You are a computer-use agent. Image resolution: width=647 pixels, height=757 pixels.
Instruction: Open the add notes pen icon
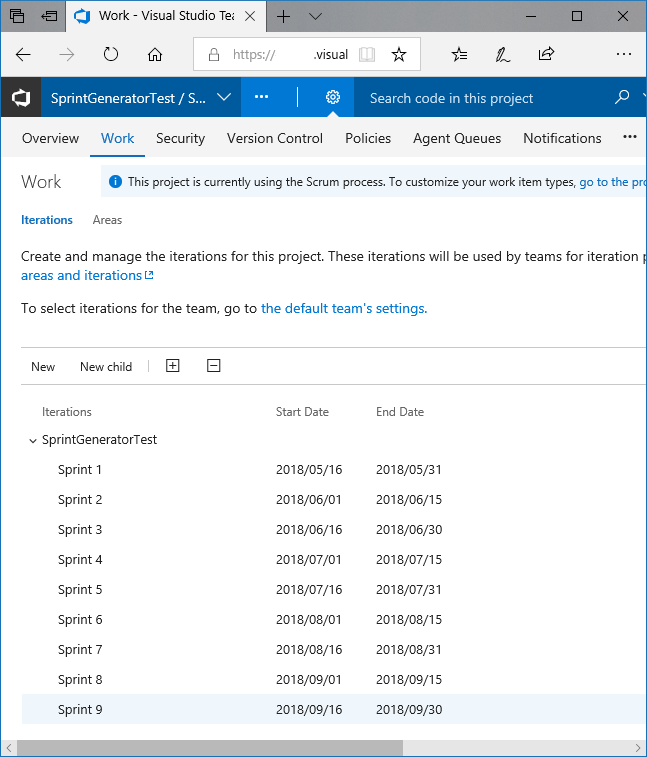(x=502, y=54)
